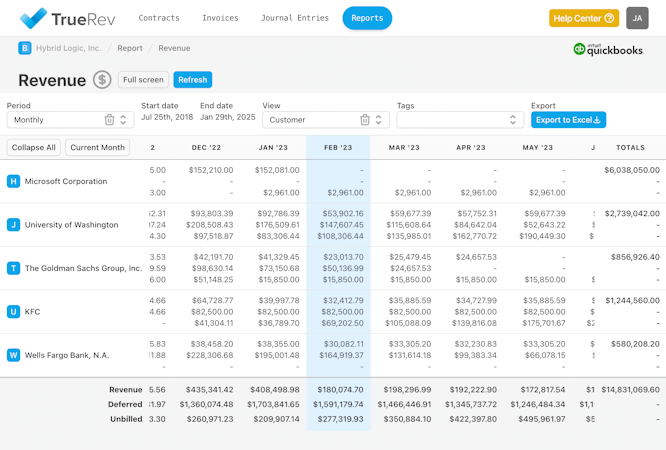Click the Deferred summary row label

coord(125,404)
